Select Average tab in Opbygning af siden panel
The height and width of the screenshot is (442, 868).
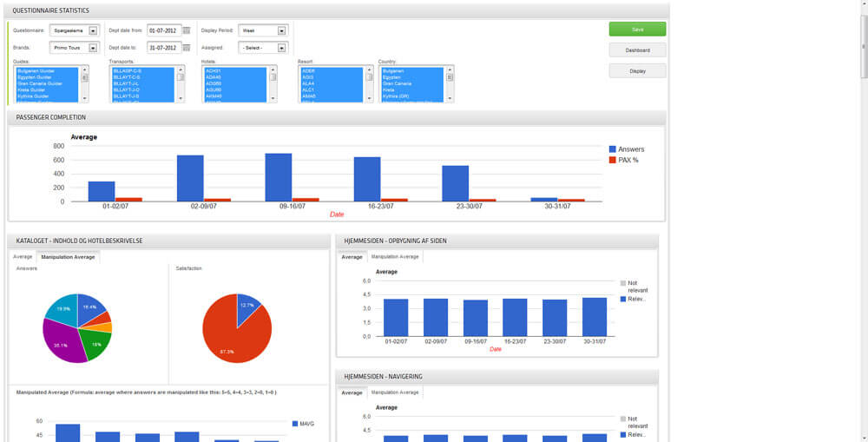[x=352, y=257]
